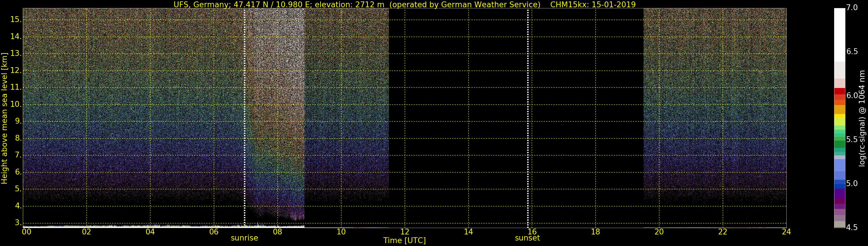868x246 pixels.
Task: Click the dark green section of the colorbar
Action: [x=839, y=144]
